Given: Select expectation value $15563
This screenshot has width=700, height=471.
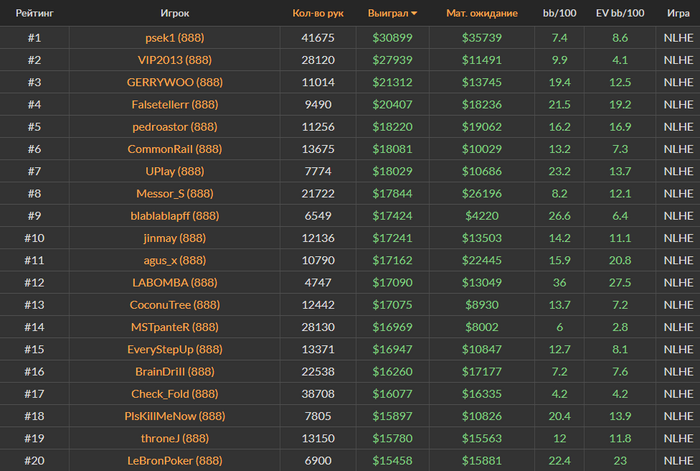Looking at the screenshot, I should point(482,438).
